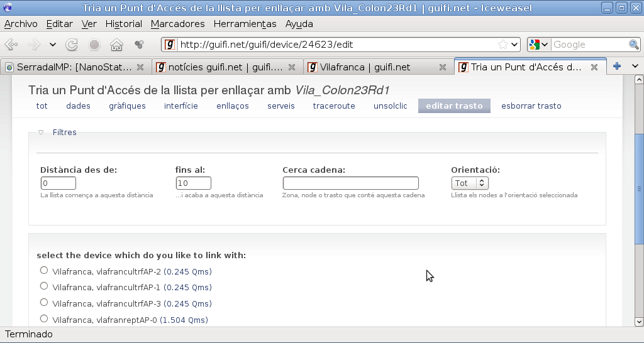The height and width of the screenshot is (343, 644).
Task: Click the vertical page scrollbar
Action: pyautogui.click(x=639, y=188)
